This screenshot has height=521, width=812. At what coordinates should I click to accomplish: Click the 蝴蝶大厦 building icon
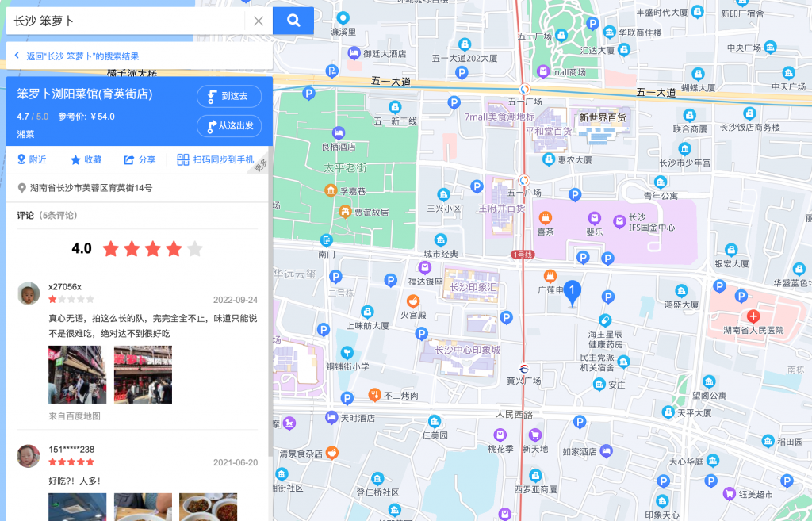pos(698,74)
